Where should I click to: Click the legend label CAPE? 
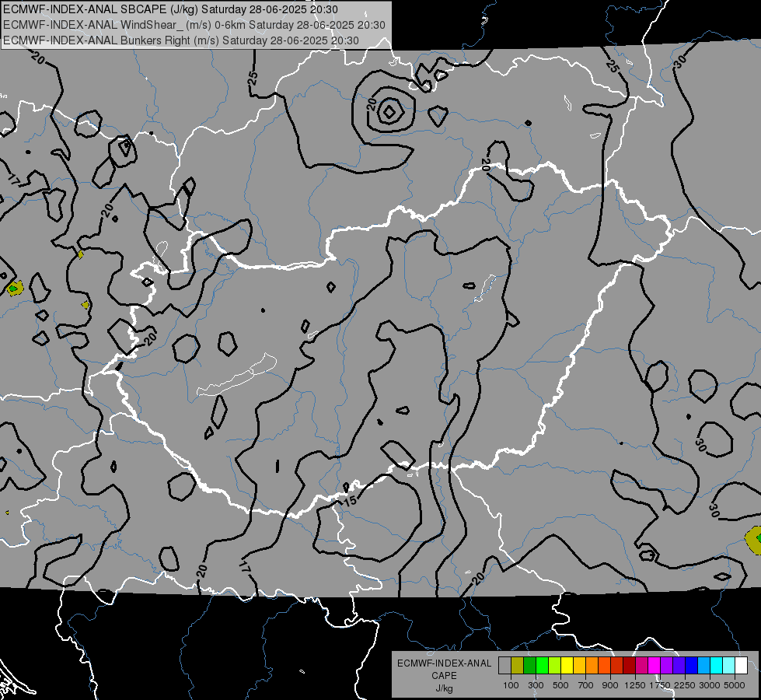(x=444, y=676)
